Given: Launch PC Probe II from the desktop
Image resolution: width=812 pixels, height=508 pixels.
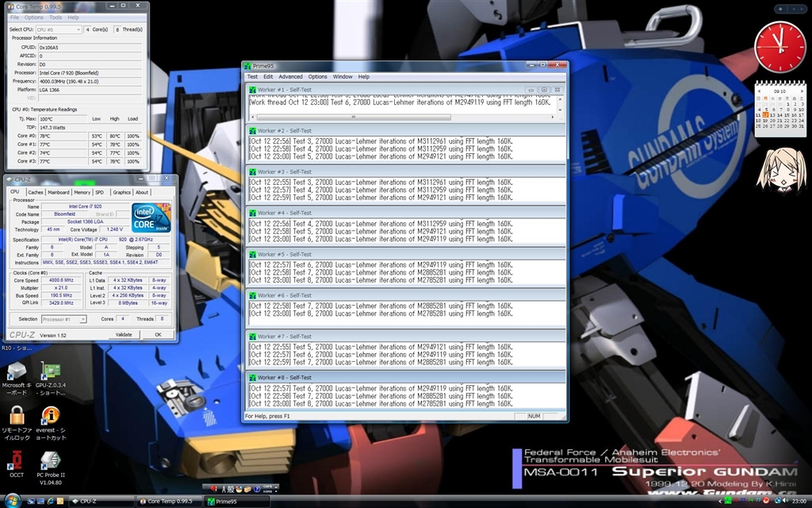Looking at the screenshot, I should pos(50,468).
